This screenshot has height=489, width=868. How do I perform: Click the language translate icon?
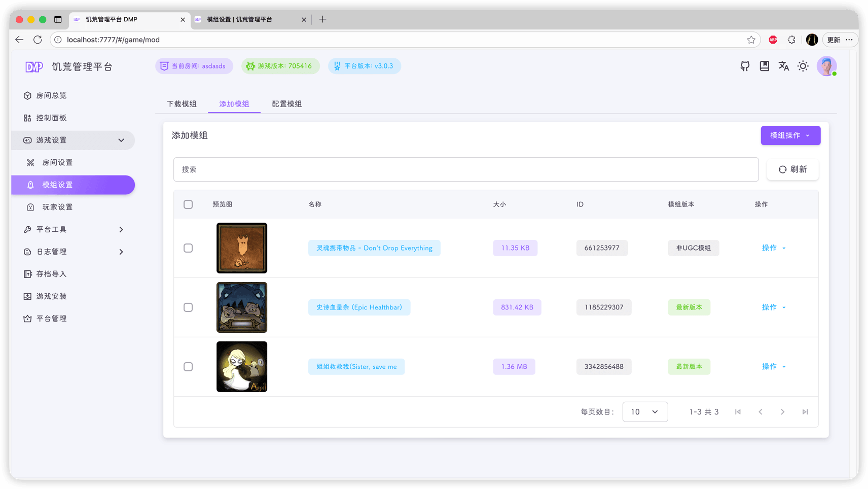(784, 66)
